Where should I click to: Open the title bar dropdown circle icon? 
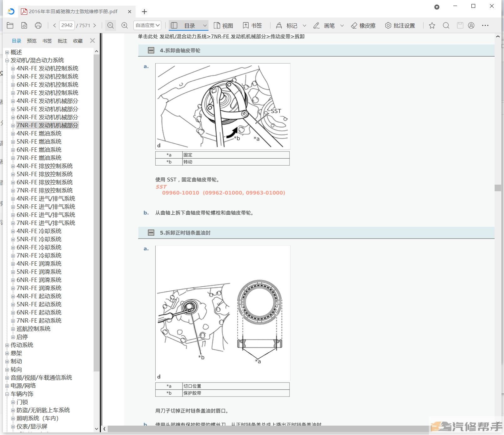(437, 7)
